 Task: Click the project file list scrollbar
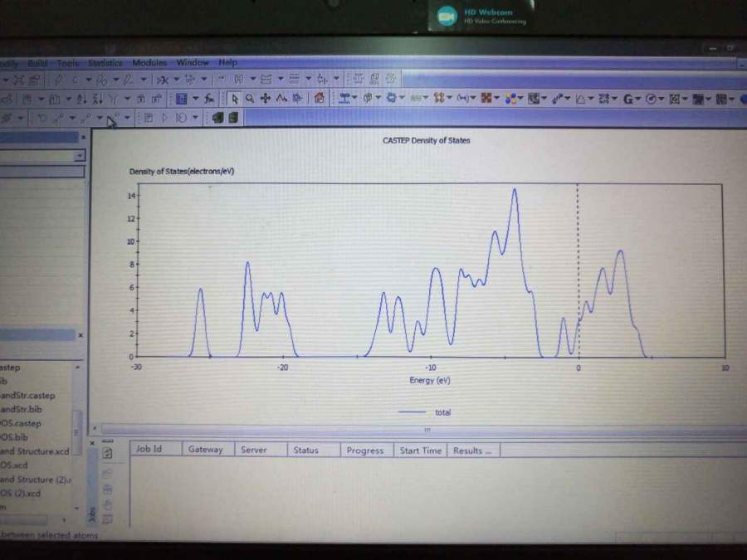pos(76,432)
